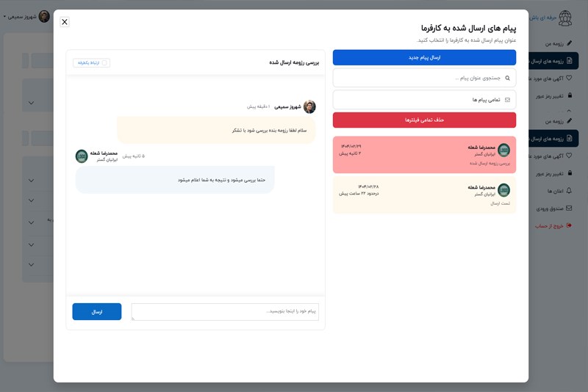Click the blue send button in chat

(x=97, y=311)
